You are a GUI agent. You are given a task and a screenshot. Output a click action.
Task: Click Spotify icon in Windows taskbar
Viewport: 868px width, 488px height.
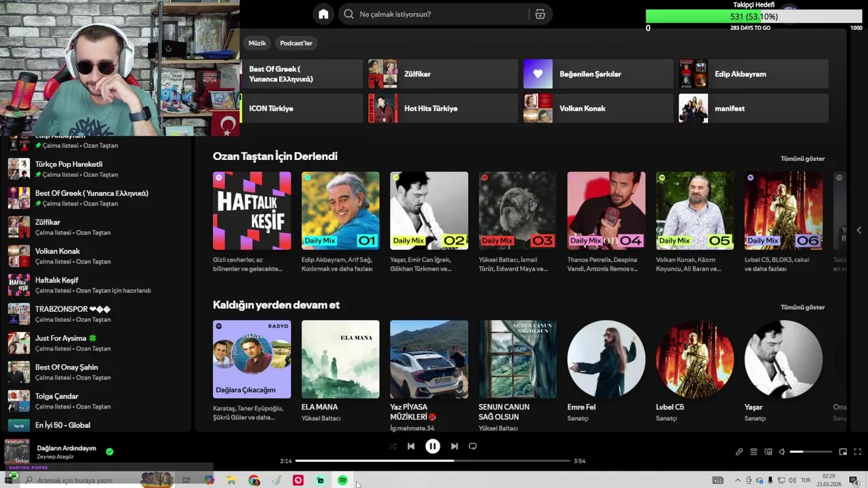tap(342, 480)
